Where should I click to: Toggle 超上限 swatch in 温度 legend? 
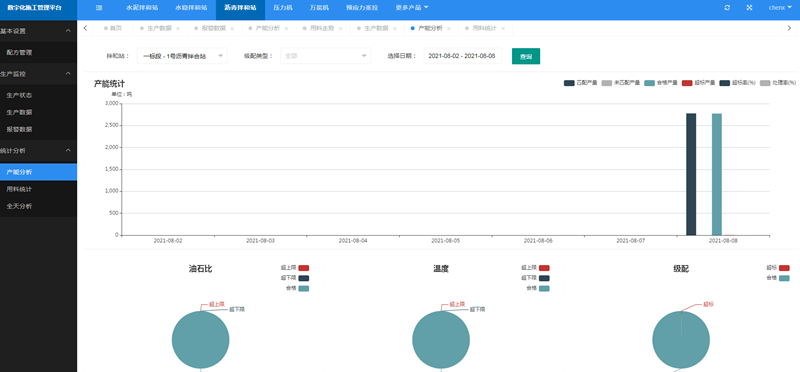click(544, 268)
